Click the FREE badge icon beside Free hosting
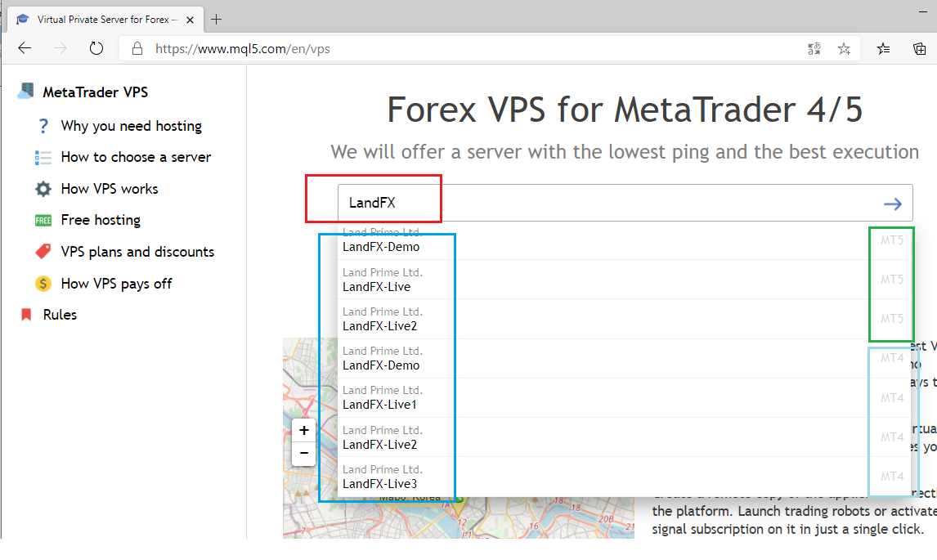The width and height of the screenshot is (937, 560). [x=43, y=221]
